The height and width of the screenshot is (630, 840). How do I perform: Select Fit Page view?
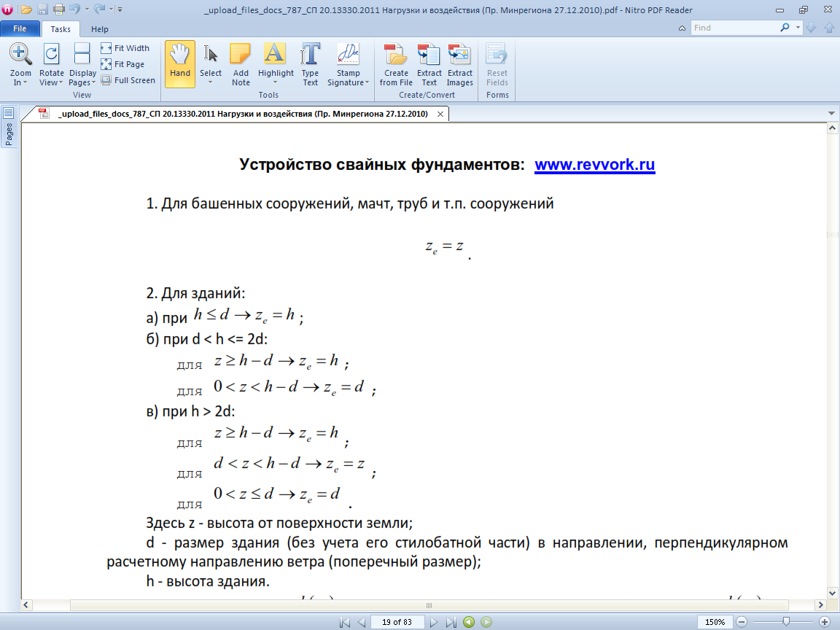pos(122,64)
